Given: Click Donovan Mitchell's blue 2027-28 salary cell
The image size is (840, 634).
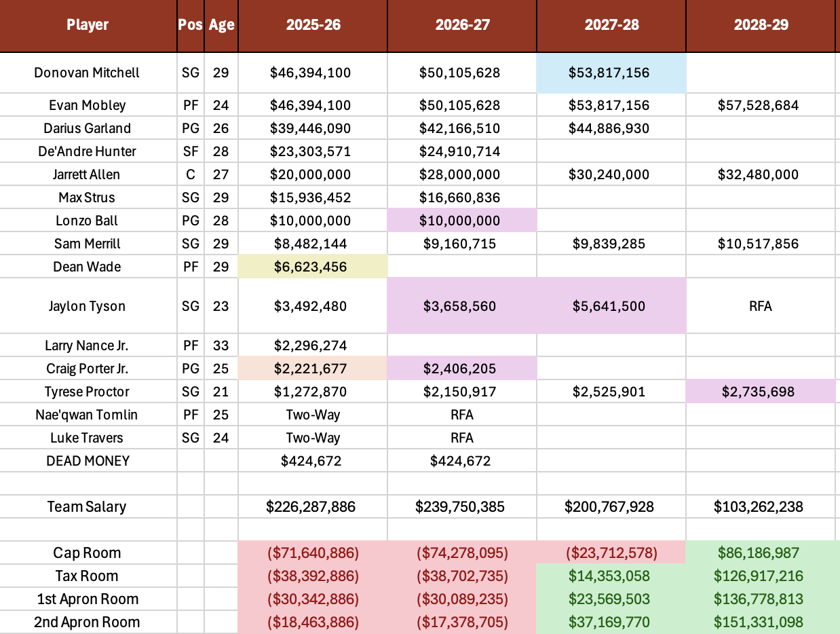Looking at the screenshot, I should pos(611,73).
